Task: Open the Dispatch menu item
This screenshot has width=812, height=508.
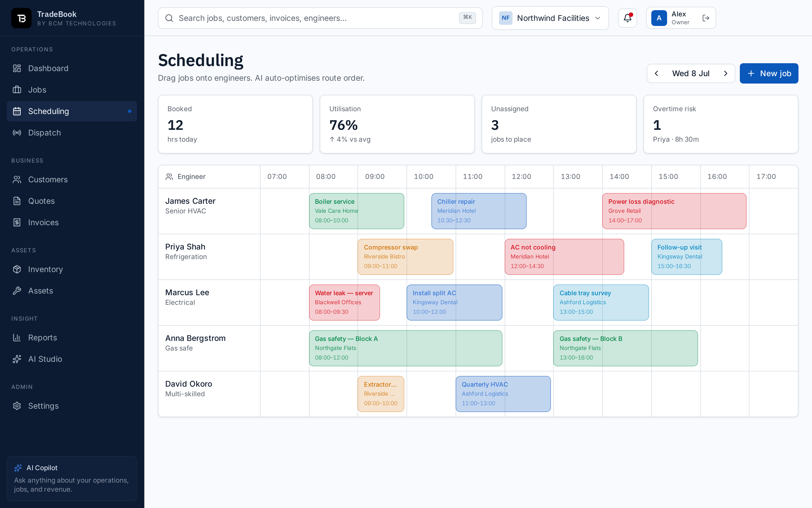Action: click(x=72, y=133)
